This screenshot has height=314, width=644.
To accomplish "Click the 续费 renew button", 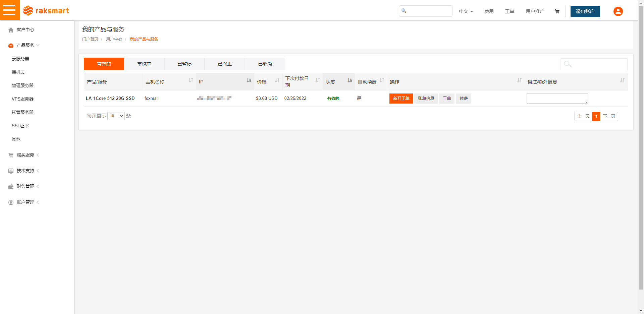I will point(464,99).
